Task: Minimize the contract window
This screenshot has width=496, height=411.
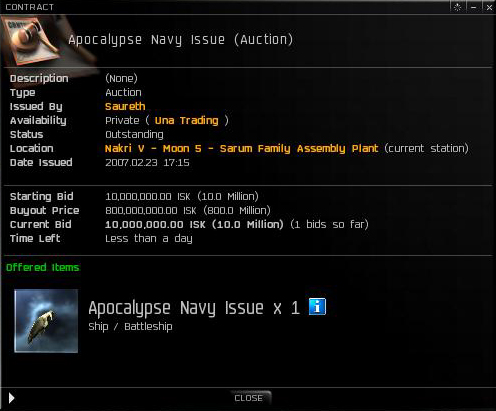Action: [x=473, y=7]
